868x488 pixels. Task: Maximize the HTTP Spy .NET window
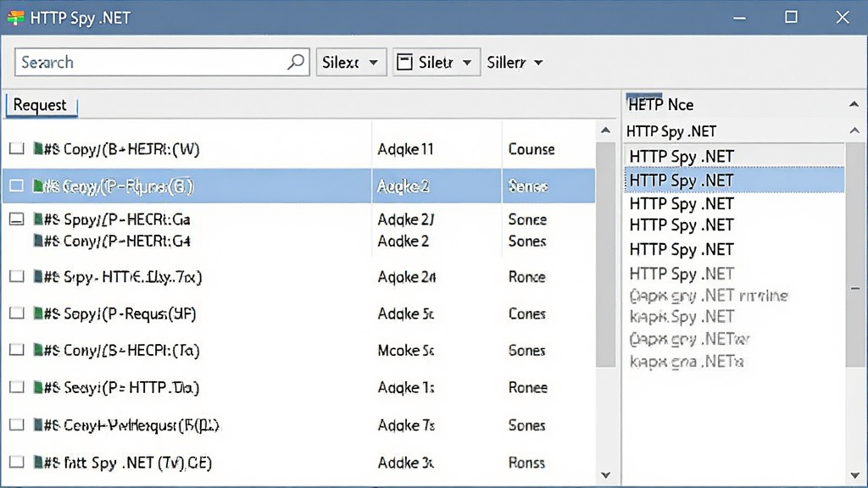coord(791,17)
